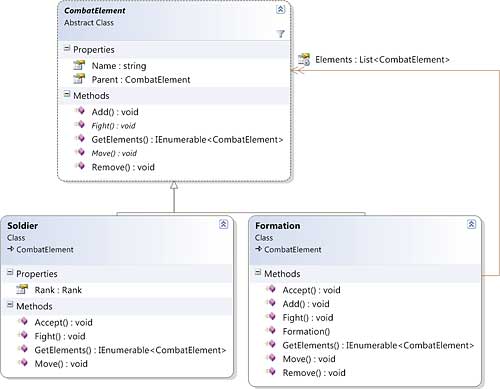500x389 pixels.
Task: Select the Rank : Rank property icon
Action: click(x=22, y=289)
